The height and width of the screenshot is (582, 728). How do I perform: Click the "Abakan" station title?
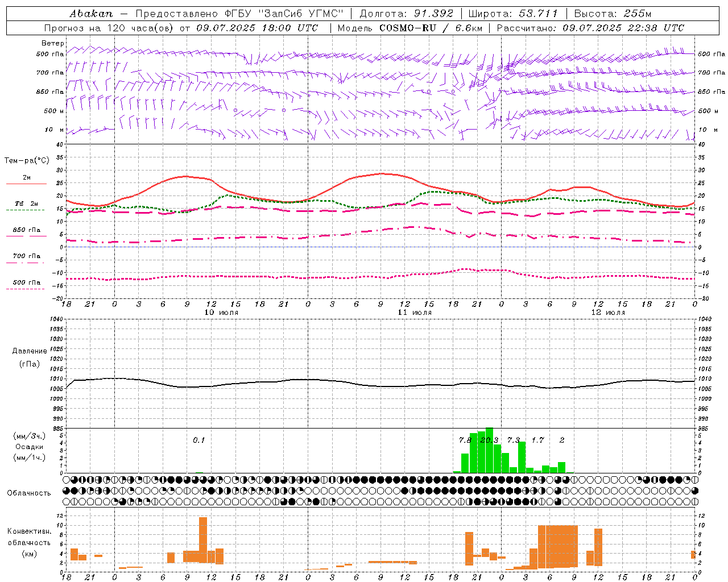click(91, 13)
